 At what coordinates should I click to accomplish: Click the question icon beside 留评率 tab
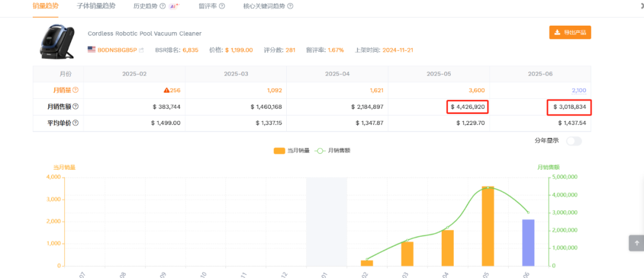[x=222, y=6]
